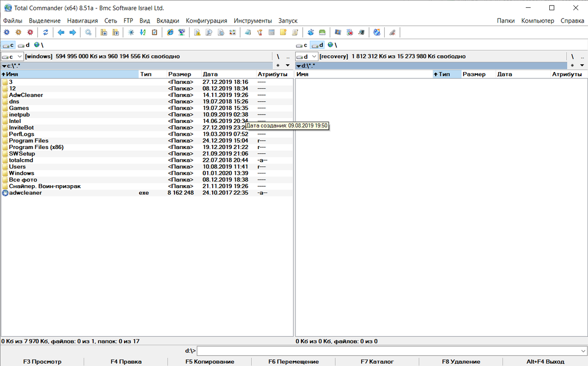This screenshot has height=366, width=588.
Task: Select drive d button in right panel
Action: 318,45
